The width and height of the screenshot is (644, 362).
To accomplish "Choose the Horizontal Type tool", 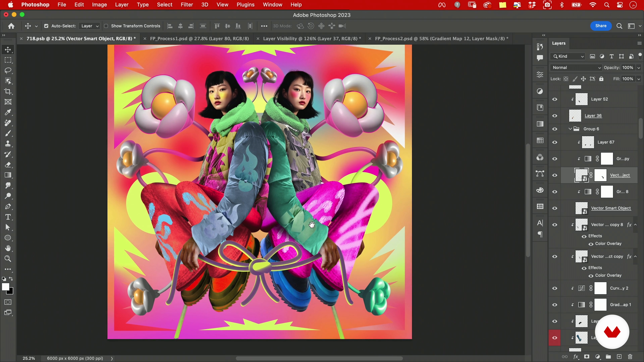I will 8,217.
